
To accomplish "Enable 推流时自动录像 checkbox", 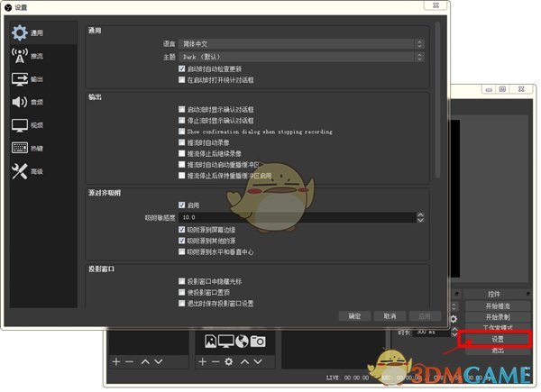I will click(x=182, y=142).
